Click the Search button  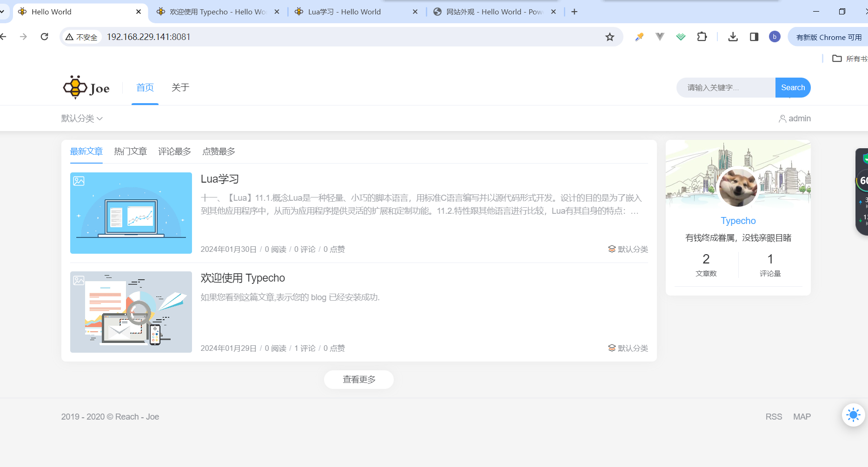[x=793, y=87]
